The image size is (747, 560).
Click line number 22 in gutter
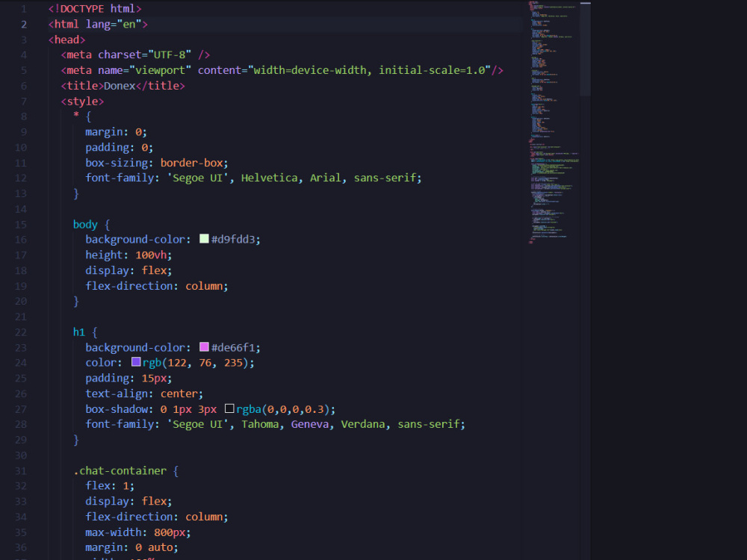pos(21,332)
